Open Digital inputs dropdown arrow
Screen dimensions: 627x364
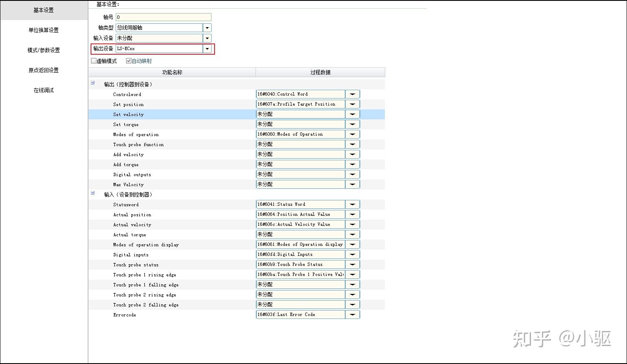pos(352,255)
